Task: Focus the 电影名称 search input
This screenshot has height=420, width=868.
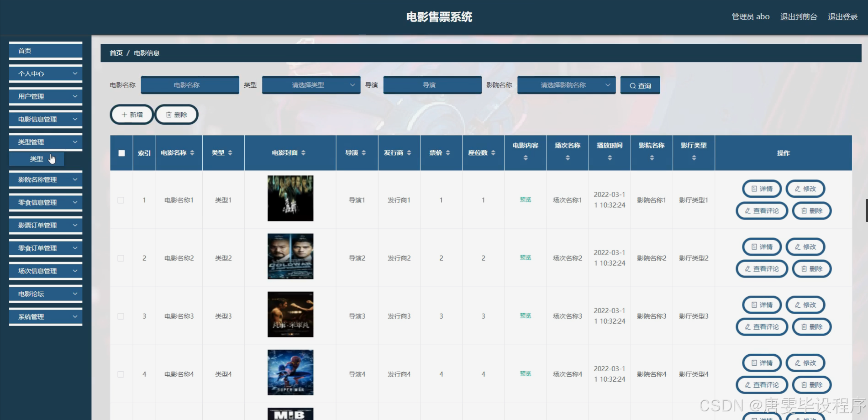Action: coord(190,85)
